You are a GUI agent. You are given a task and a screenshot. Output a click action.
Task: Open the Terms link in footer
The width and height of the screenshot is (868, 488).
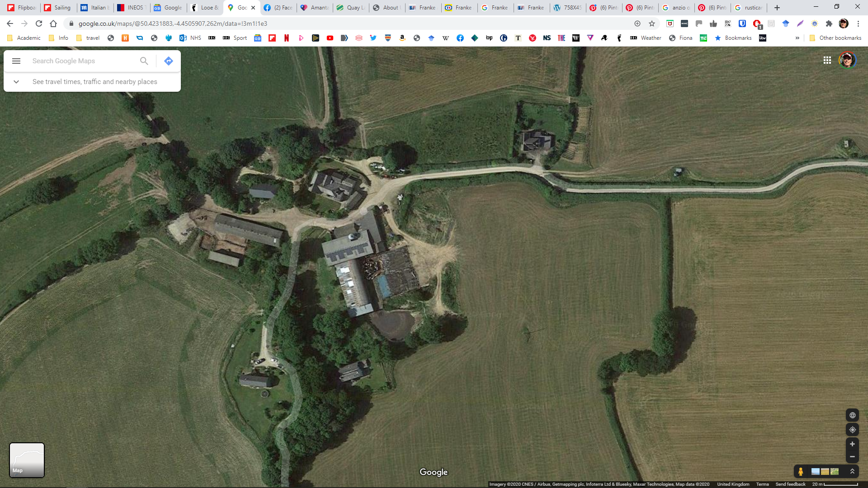762,484
